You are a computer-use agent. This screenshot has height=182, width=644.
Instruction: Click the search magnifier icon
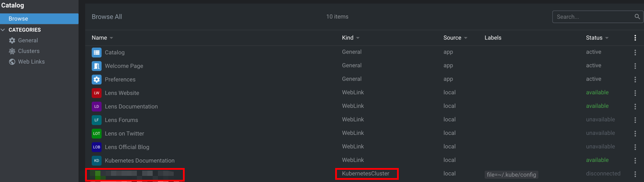coord(637,17)
